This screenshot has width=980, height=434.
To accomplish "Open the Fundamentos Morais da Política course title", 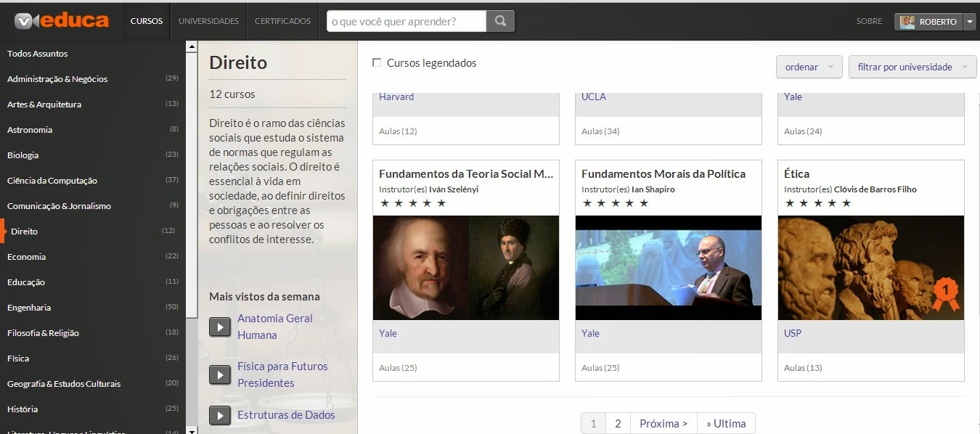I will coord(663,174).
